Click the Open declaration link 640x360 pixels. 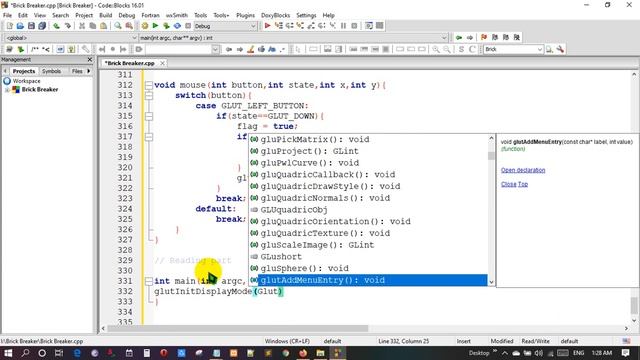[x=523, y=170]
